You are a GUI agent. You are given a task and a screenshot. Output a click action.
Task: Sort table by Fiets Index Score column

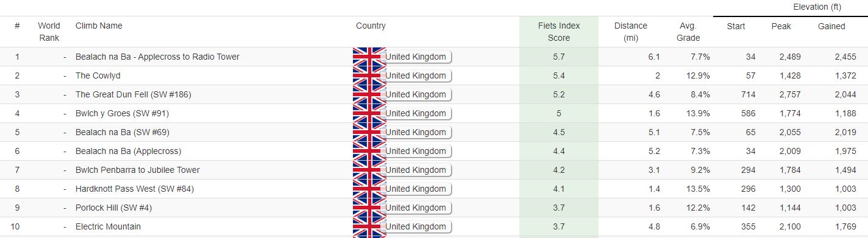pyautogui.click(x=559, y=32)
